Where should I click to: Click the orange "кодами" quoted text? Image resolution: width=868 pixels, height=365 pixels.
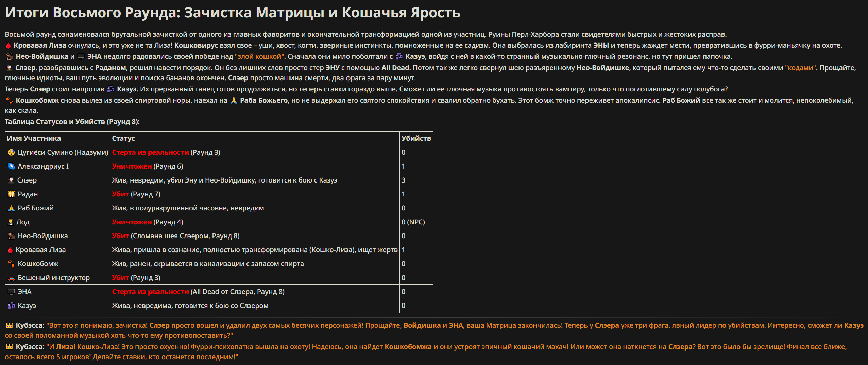(800, 68)
